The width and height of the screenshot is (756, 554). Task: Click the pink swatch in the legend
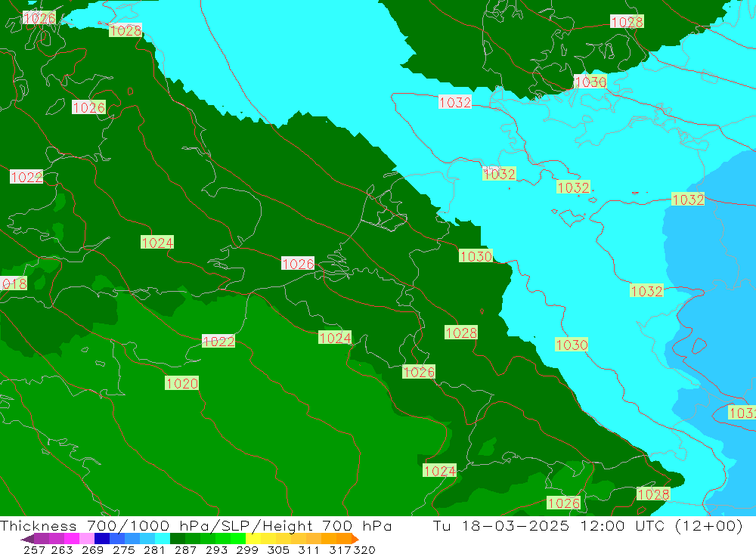click(87, 539)
